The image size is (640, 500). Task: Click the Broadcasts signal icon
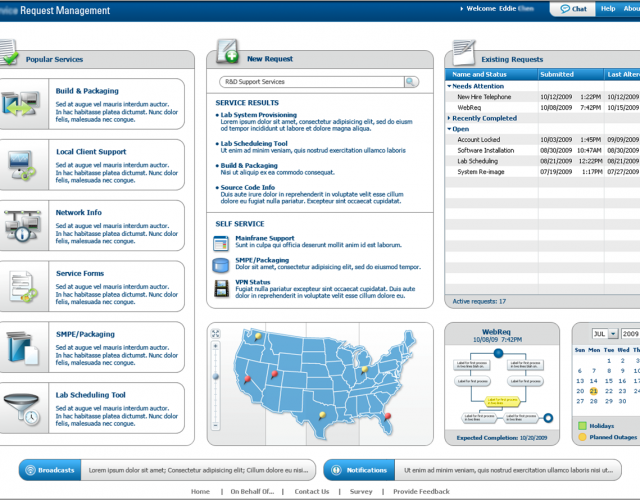tap(30, 470)
